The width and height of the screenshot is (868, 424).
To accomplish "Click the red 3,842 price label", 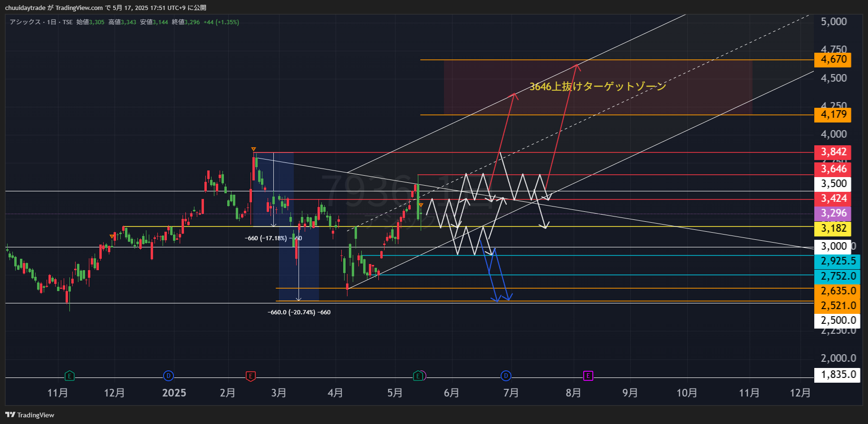I will pos(833,152).
